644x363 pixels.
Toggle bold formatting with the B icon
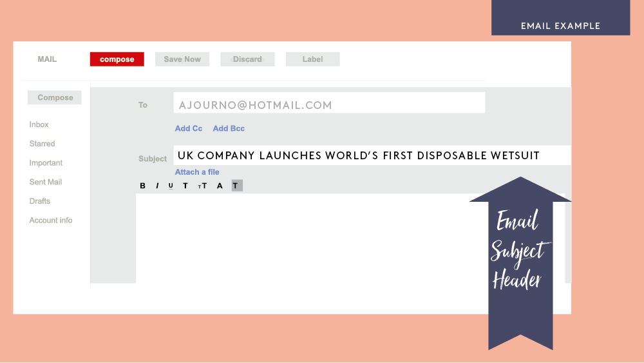(142, 186)
